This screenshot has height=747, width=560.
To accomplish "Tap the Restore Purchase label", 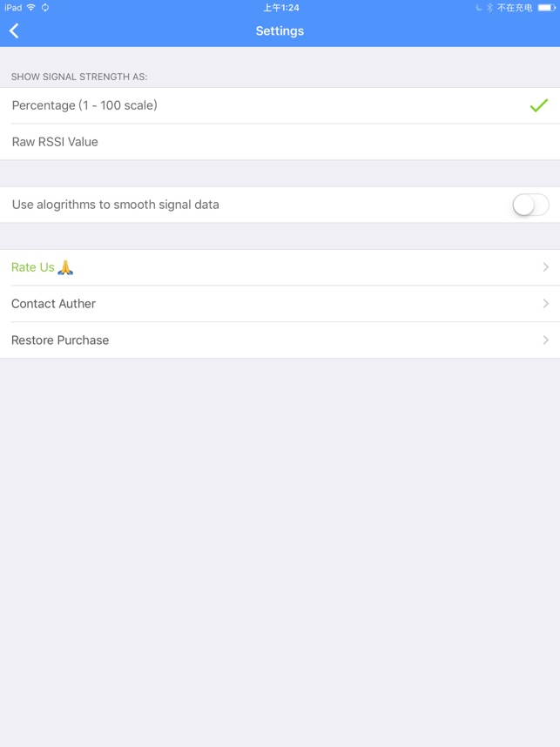I will 60,340.
